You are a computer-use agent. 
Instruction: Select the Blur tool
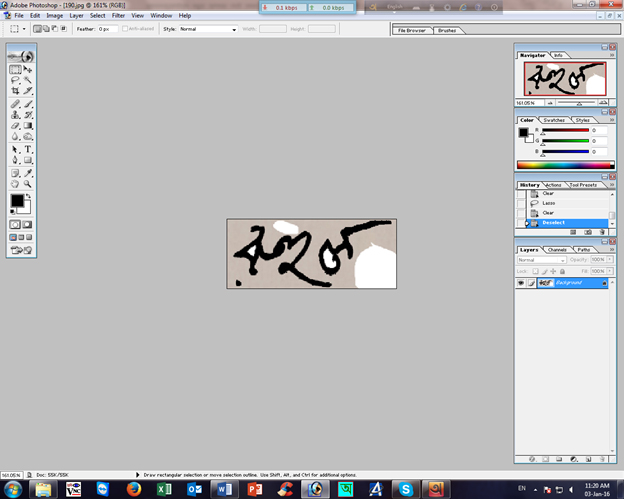click(15, 136)
